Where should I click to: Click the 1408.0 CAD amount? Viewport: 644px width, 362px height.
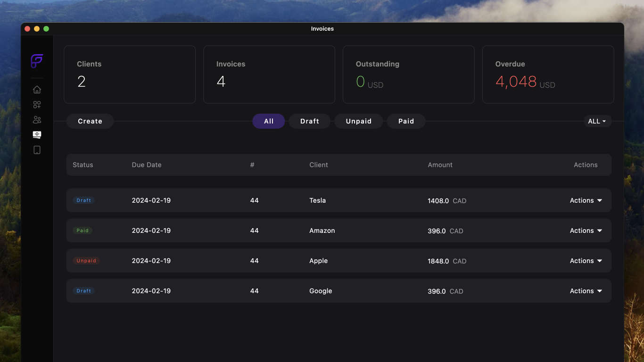447,201
